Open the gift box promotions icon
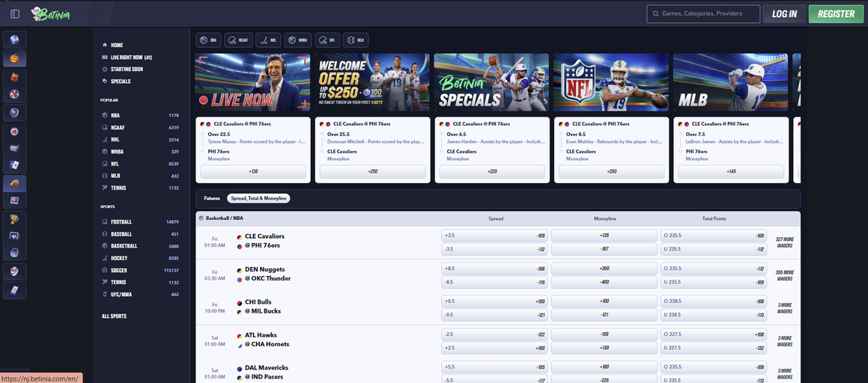Viewport: 868px width, 383px height. pos(14,77)
